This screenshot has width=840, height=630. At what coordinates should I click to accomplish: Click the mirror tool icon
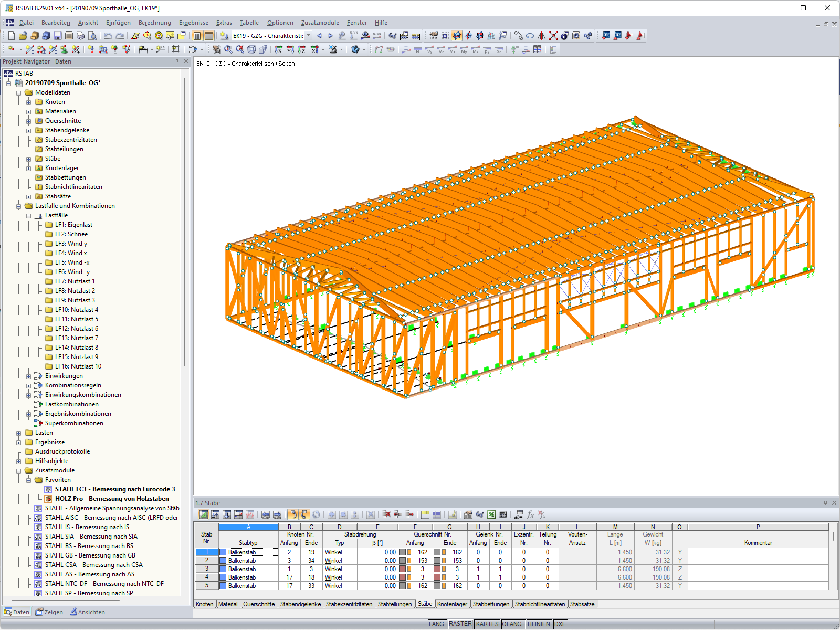point(542,36)
